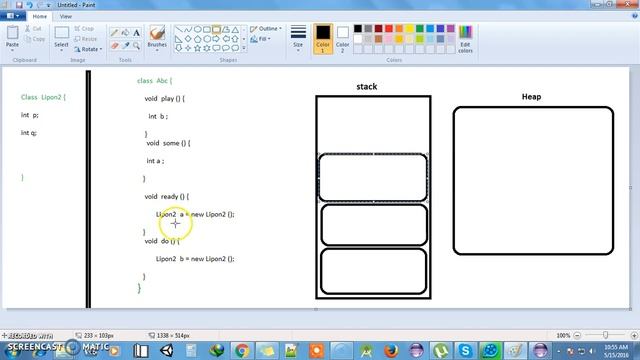Choose the Triangle shape in the top row
Screen dimensions: 640x360
click(x=235, y=29)
